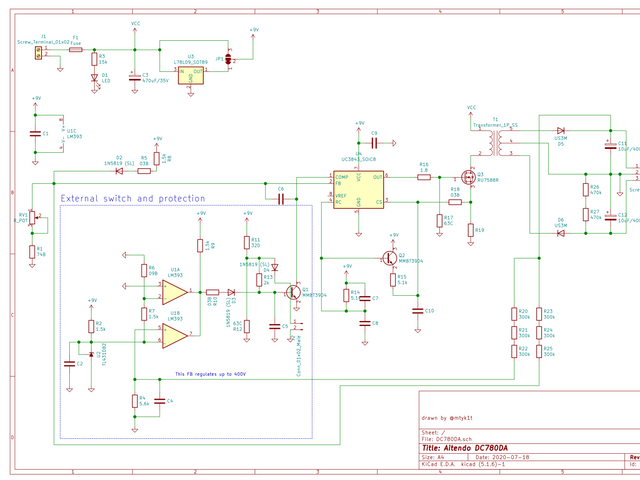Click the D2 1N5819 diode symbol
The width and height of the screenshot is (640, 480).
pyautogui.click(x=118, y=170)
